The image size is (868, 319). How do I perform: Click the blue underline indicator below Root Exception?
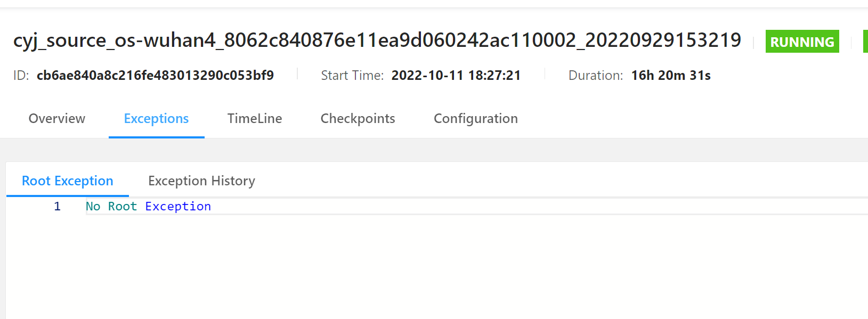pos(67,196)
